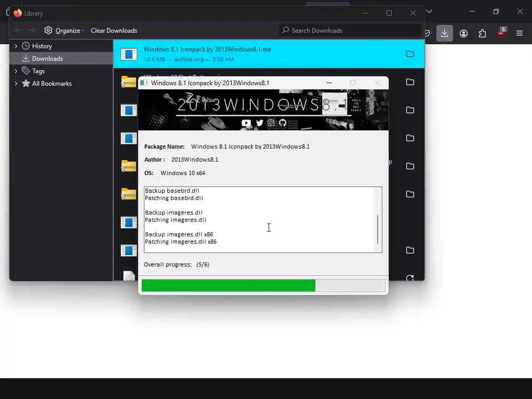Click 'Backup imageres.dll x86' log line
Image resolution: width=532 pixels, height=399 pixels.
(x=179, y=234)
